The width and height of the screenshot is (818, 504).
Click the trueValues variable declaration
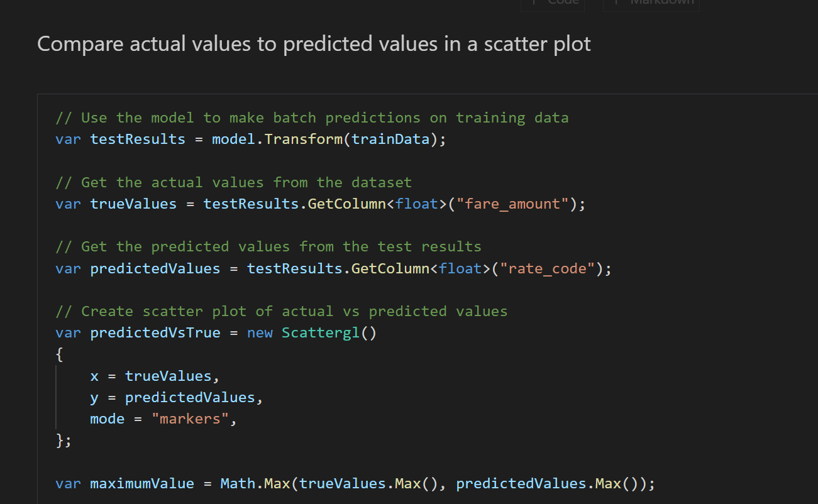click(x=133, y=204)
